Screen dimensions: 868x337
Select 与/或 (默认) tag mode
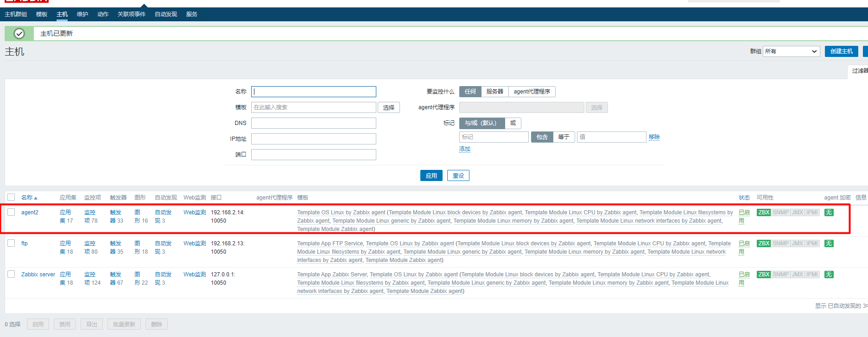[482, 123]
